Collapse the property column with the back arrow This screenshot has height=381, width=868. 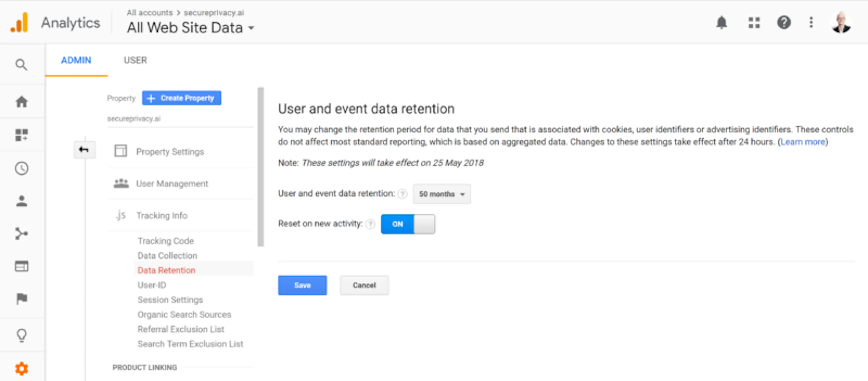(84, 149)
